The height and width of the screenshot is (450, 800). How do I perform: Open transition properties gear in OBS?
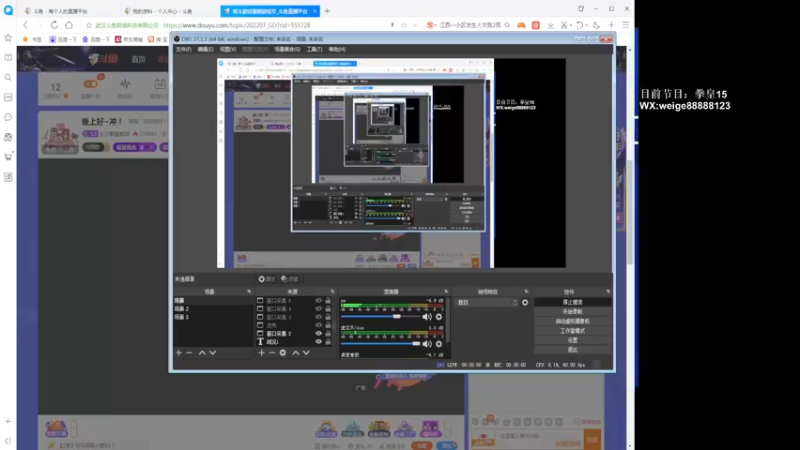coord(525,303)
